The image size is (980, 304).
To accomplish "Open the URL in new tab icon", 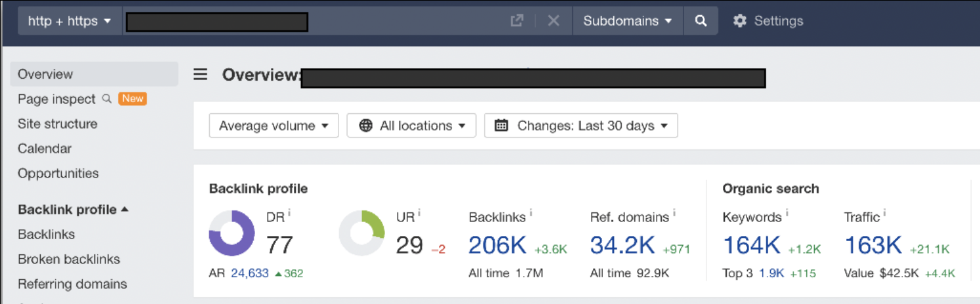I will pos(517,21).
